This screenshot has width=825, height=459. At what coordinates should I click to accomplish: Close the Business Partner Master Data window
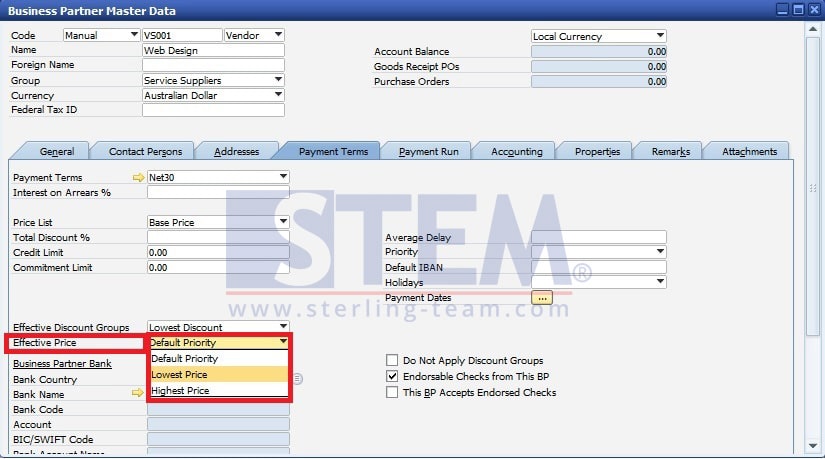point(814,9)
